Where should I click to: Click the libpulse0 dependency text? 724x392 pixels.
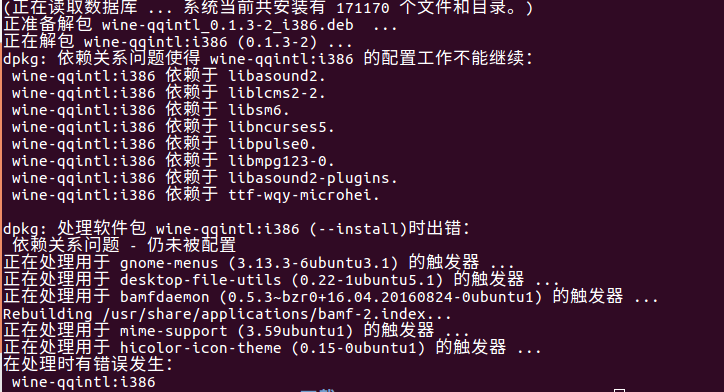269,144
